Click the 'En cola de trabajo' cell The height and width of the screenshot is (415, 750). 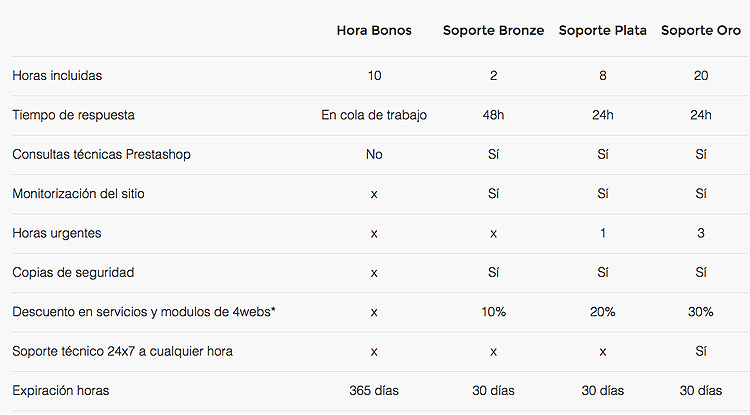point(374,115)
